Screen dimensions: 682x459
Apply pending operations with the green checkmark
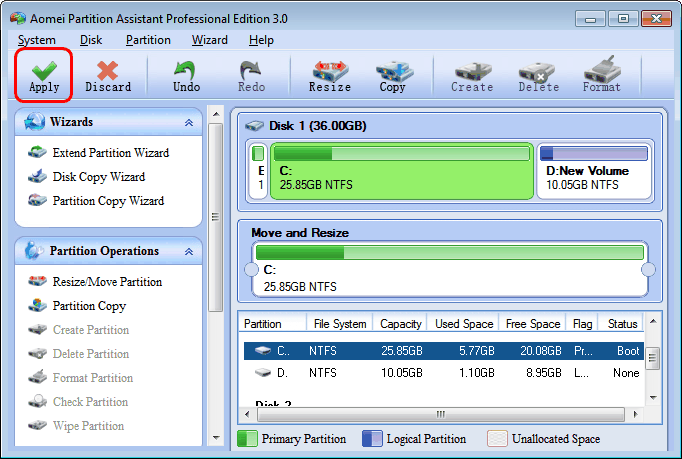tap(43, 75)
